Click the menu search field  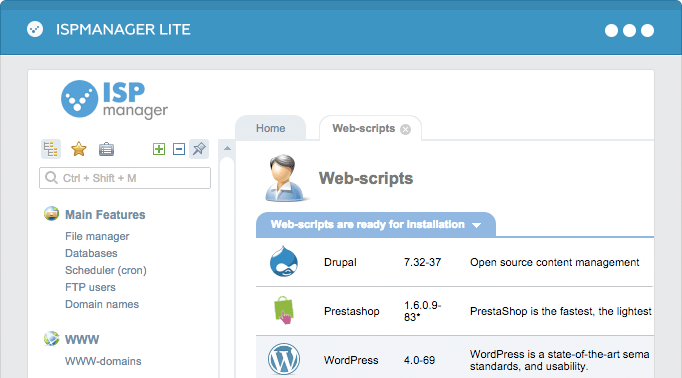tap(125, 178)
